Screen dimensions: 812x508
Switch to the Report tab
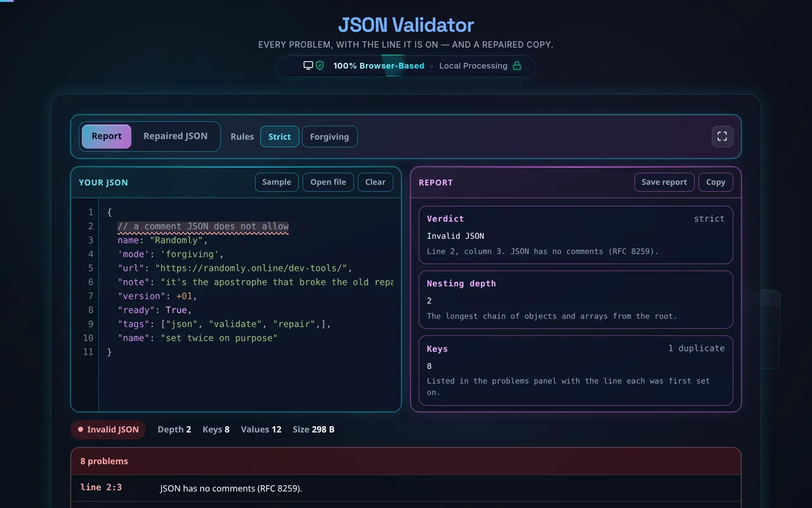pyautogui.click(x=107, y=137)
